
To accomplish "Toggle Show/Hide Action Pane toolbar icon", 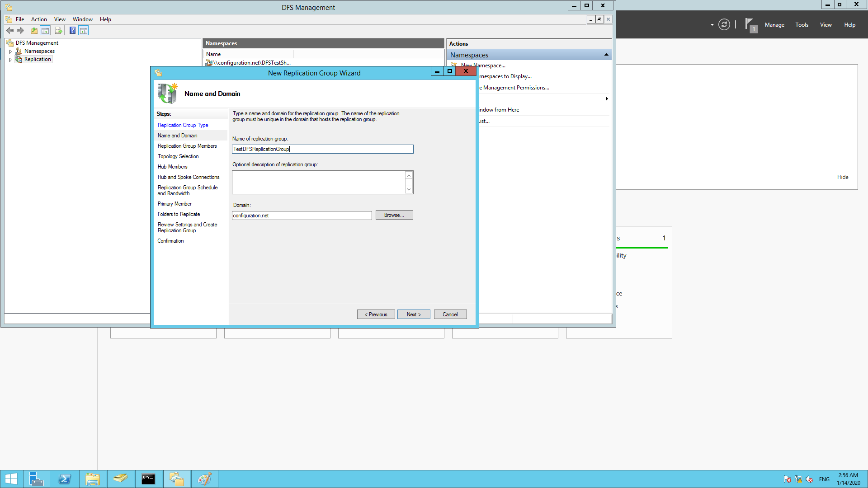I will coord(84,31).
